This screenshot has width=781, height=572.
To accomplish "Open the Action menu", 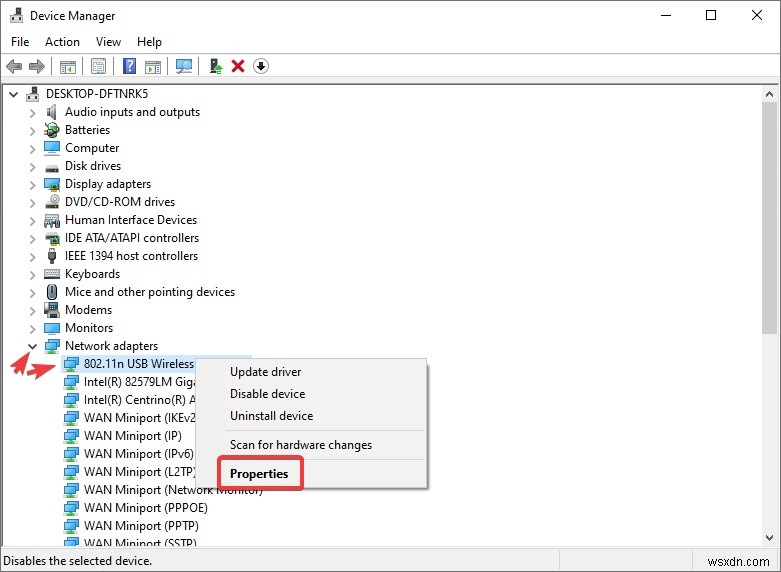I will tap(62, 42).
